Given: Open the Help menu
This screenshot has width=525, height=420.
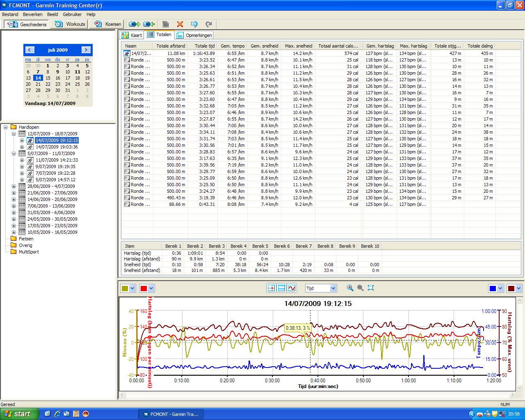Looking at the screenshot, I should click(x=91, y=14).
